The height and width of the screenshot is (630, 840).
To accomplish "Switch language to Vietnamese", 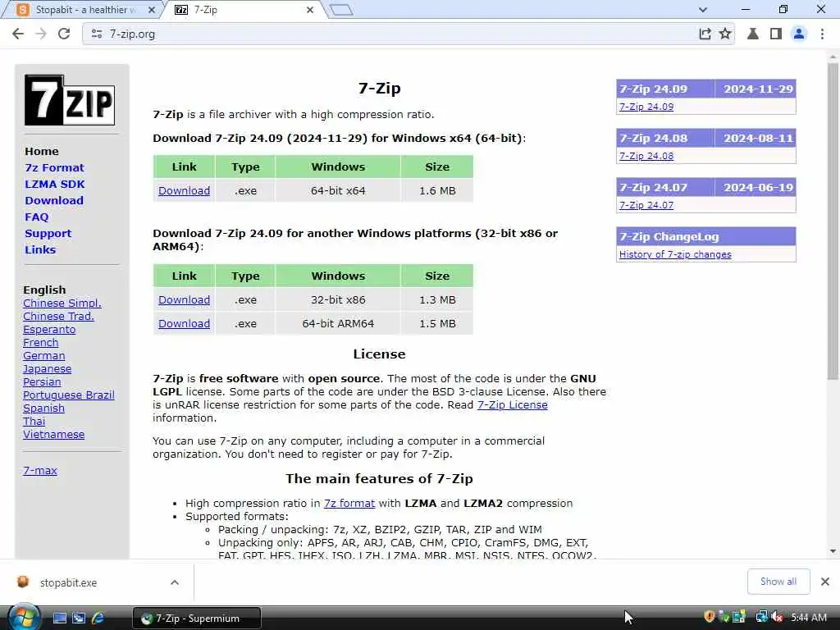I will (x=53, y=435).
